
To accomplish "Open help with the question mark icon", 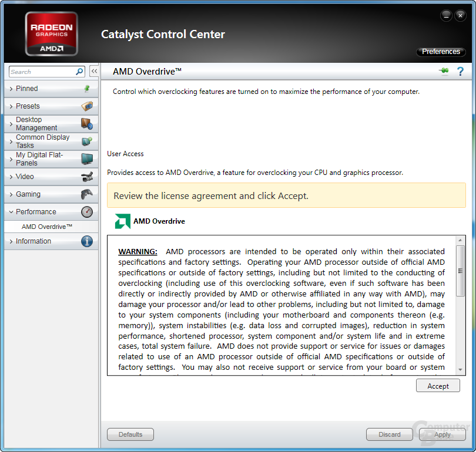I will click(460, 71).
